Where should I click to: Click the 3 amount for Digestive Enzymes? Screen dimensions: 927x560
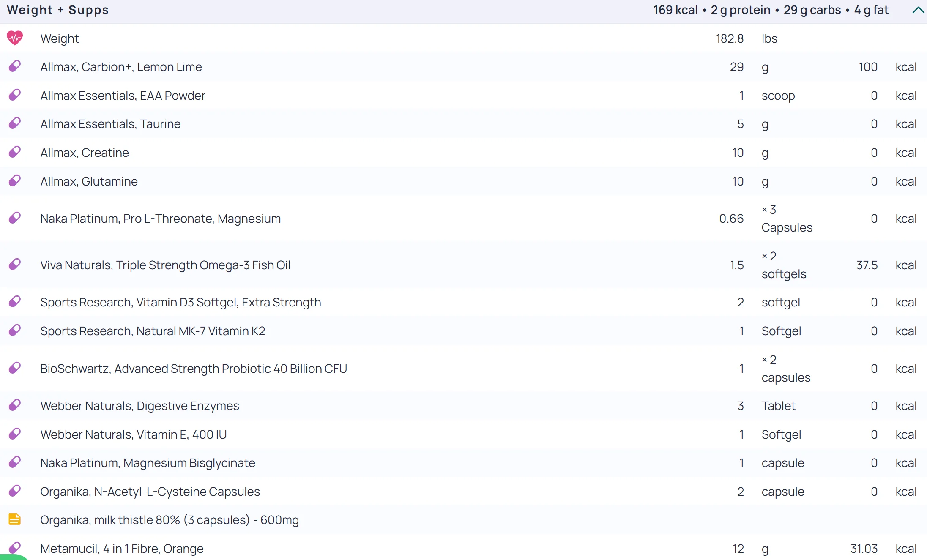pos(741,406)
